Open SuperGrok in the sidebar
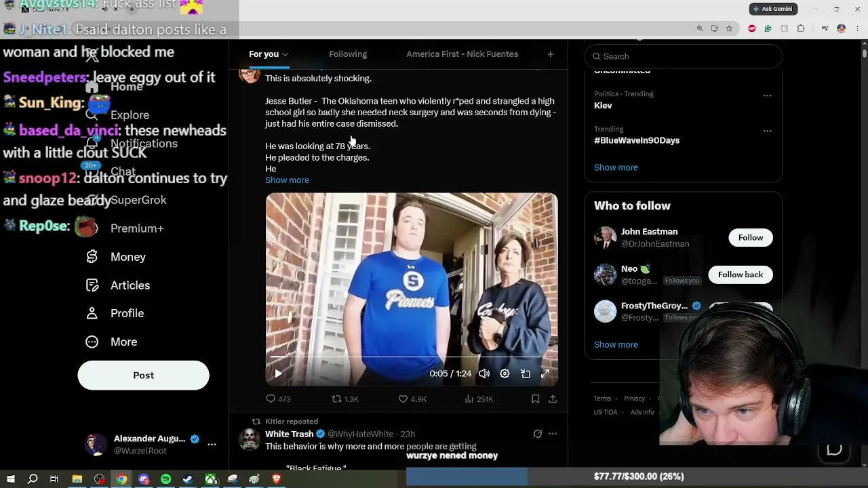Image resolution: width=868 pixels, height=488 pixels. [x=126, y=200]
